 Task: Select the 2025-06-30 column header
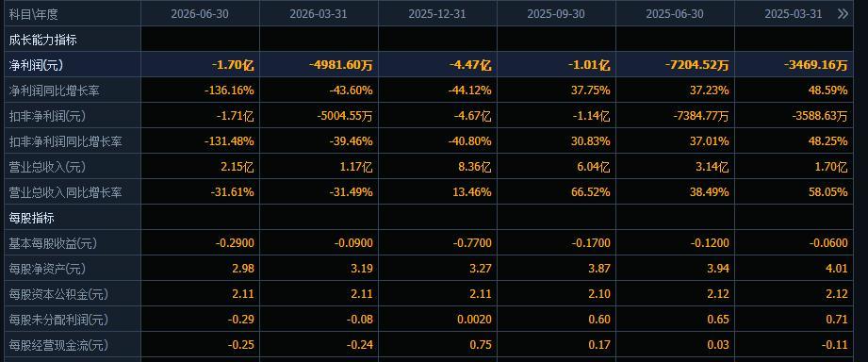point(675,14)
